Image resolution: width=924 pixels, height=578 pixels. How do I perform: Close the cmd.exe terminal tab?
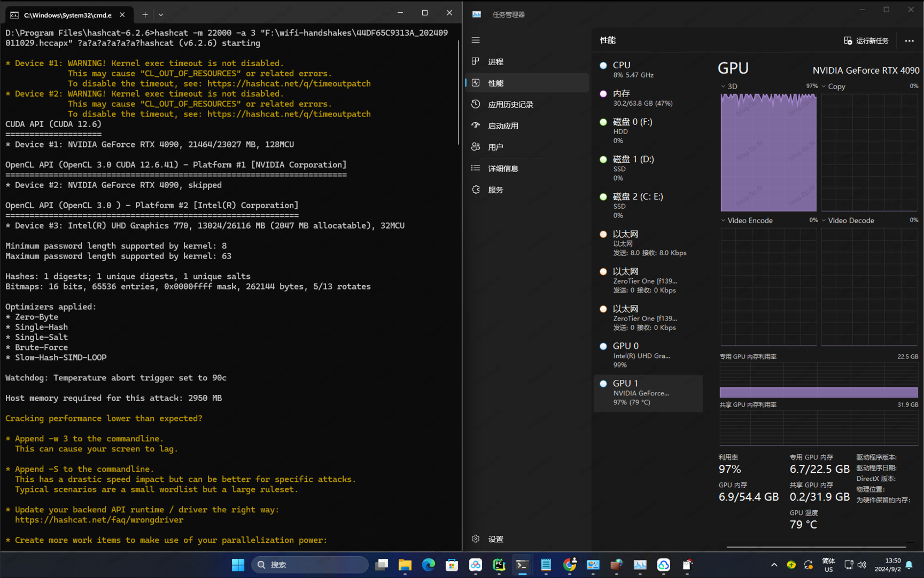click(x=122, y=15)
